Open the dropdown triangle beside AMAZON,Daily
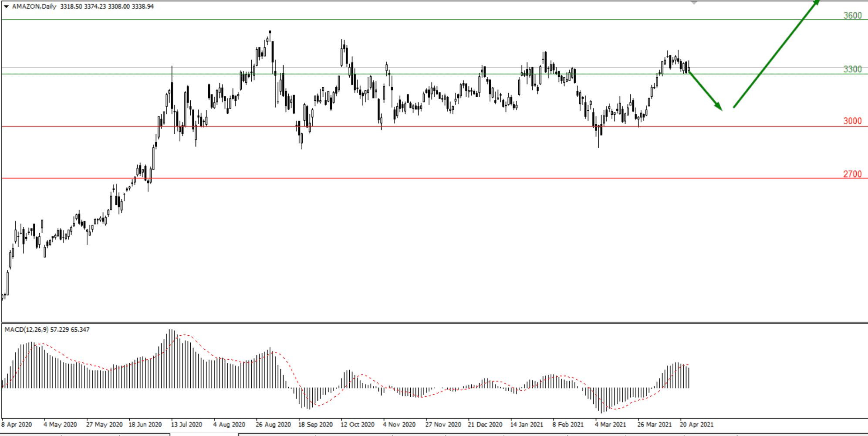 coord(6,7)
